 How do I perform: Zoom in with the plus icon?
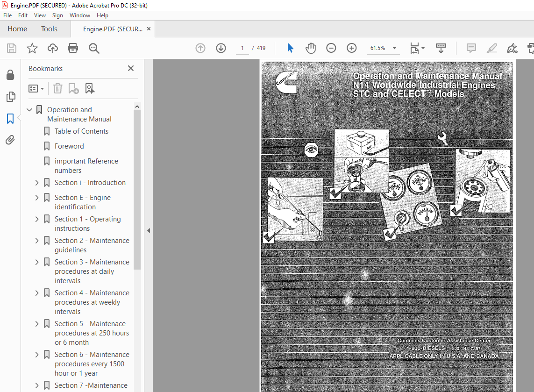[x=351, y=48]
